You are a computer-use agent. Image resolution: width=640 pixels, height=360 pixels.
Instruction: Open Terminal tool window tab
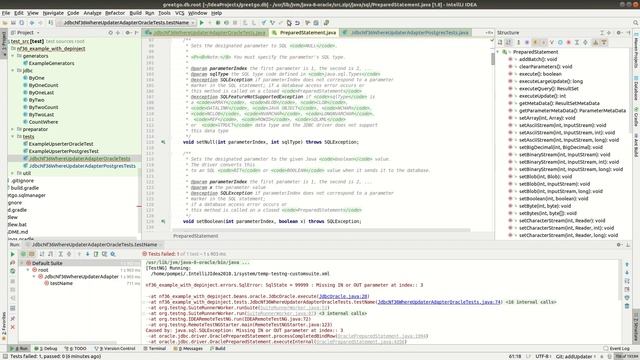tap(155, 349)
